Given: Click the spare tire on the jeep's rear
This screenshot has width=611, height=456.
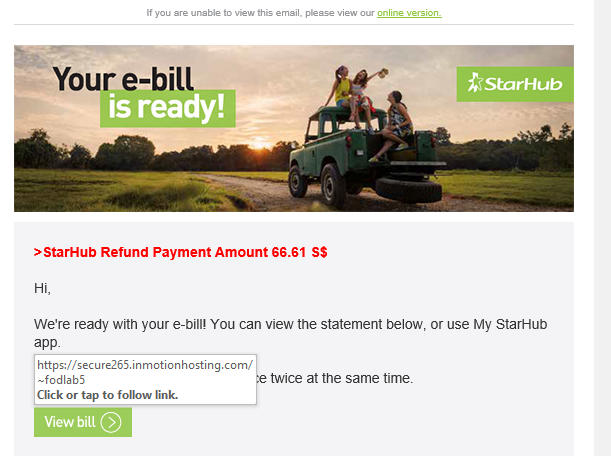Looking at the screenshot, I should (x=409, y=190).
